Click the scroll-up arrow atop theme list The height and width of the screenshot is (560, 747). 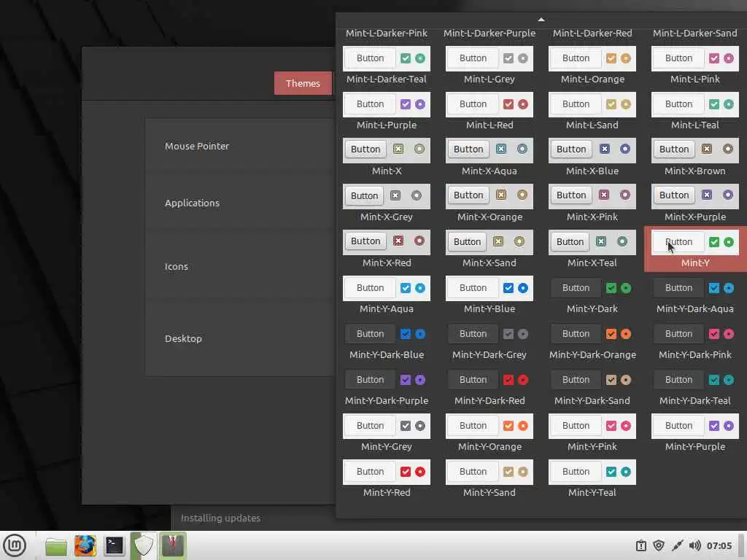pos(541,20)
